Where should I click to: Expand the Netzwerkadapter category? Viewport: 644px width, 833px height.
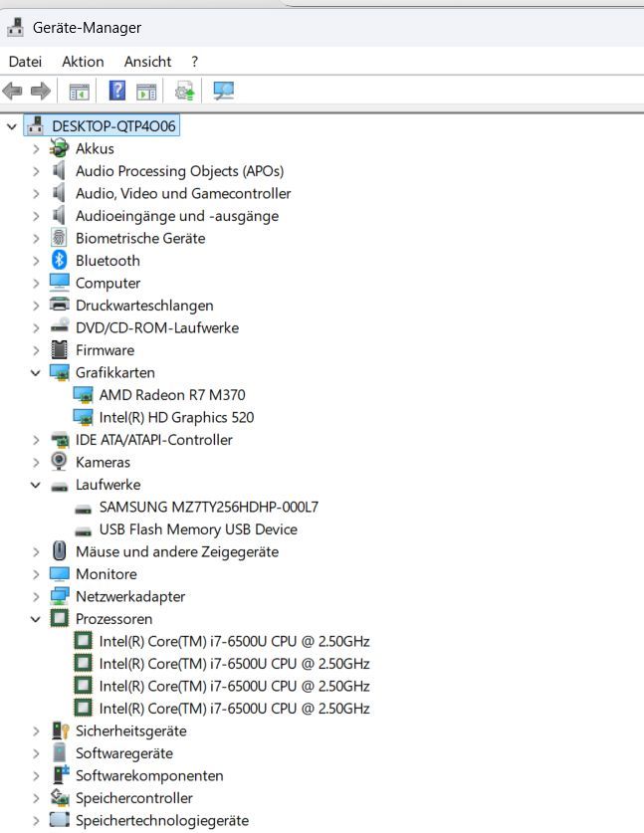36,596
